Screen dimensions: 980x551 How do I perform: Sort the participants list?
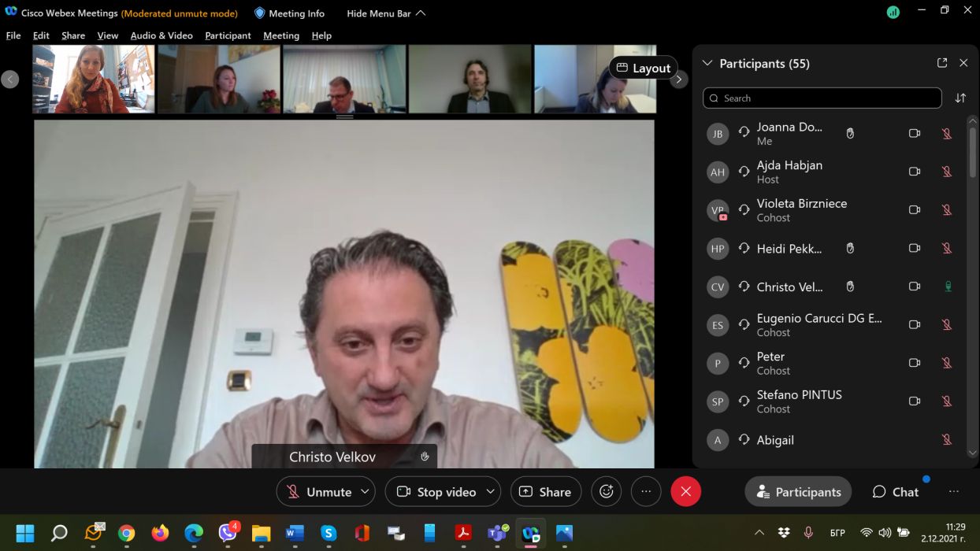coord(960,98)
